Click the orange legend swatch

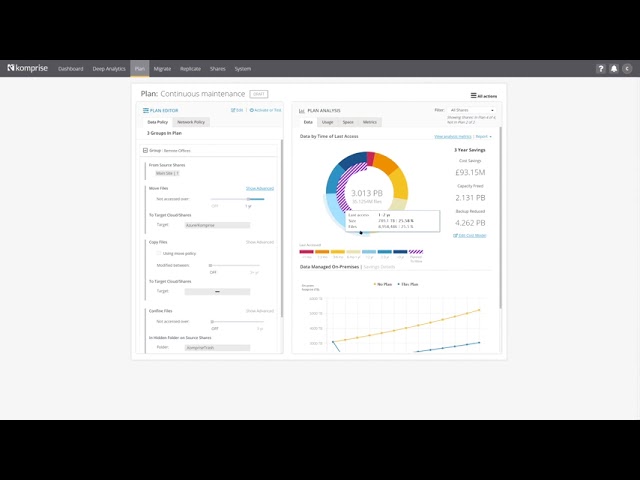[x=322, y=251]
